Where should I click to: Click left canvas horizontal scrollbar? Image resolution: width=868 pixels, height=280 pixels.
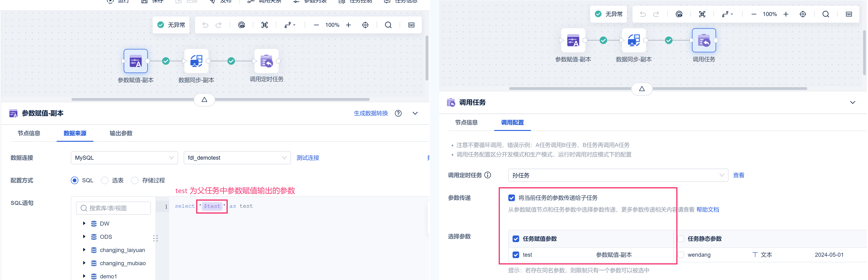tap(135, 100)
